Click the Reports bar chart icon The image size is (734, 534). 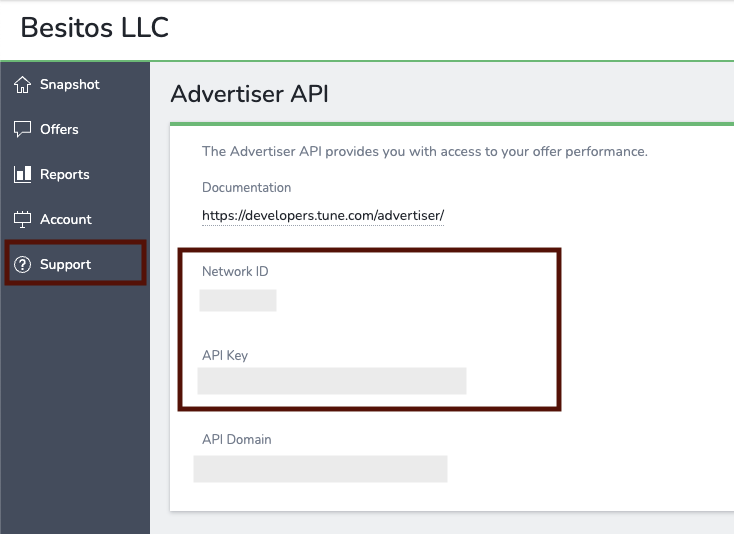click(22, 174)
